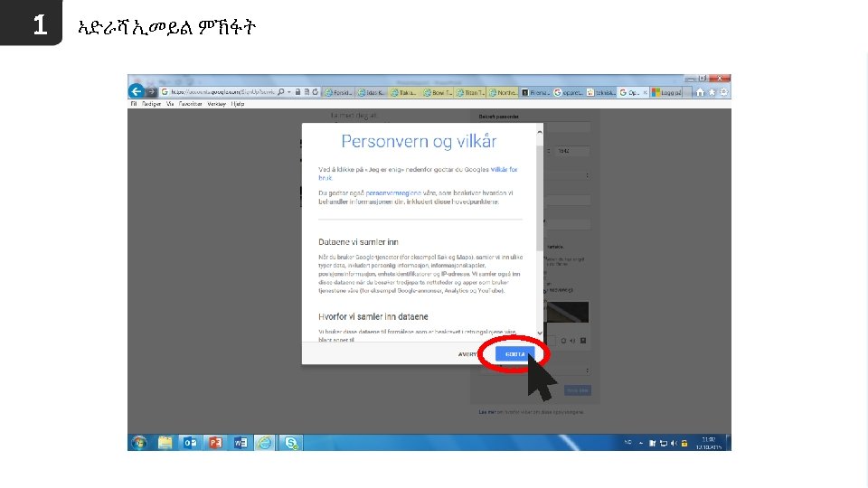
Task: Click the blue GODTA accept button
Action: tap(514, 354)
